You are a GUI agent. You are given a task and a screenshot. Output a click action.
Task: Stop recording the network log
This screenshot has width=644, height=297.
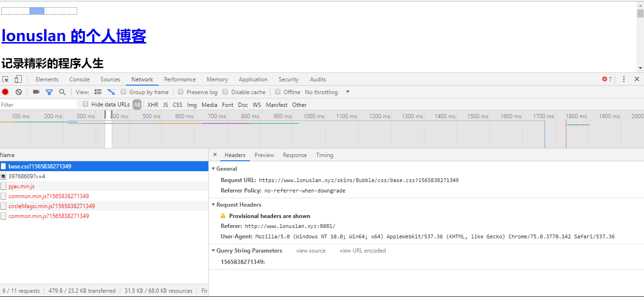coord(5,92)
